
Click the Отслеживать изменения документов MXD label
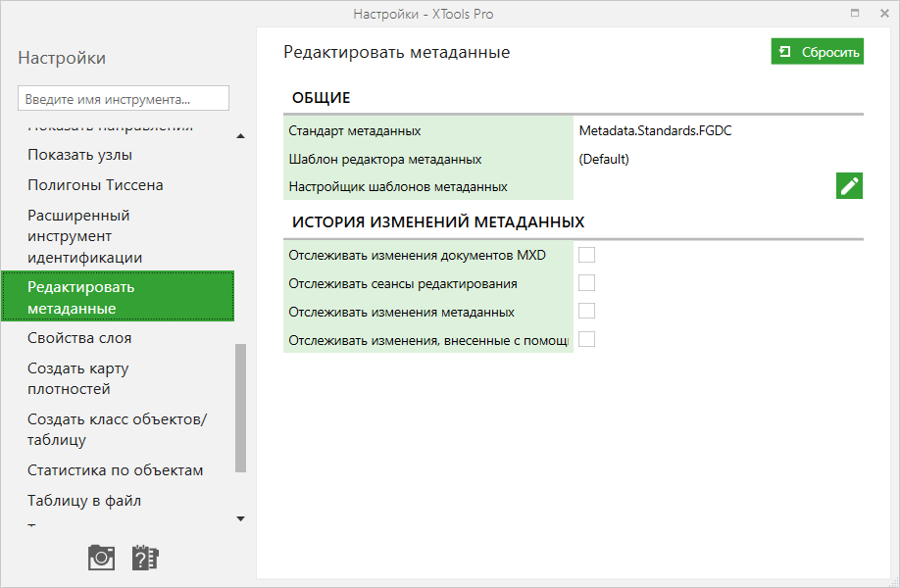tap(418, 255)
